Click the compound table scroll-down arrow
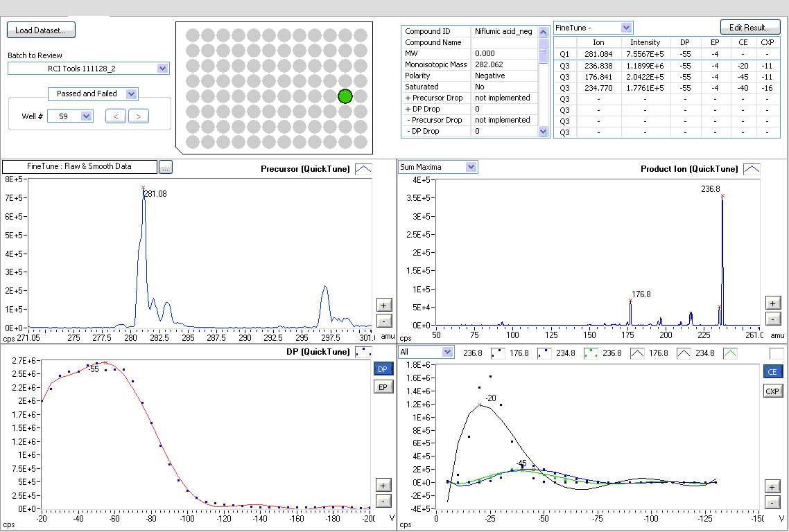 (543, 131)
